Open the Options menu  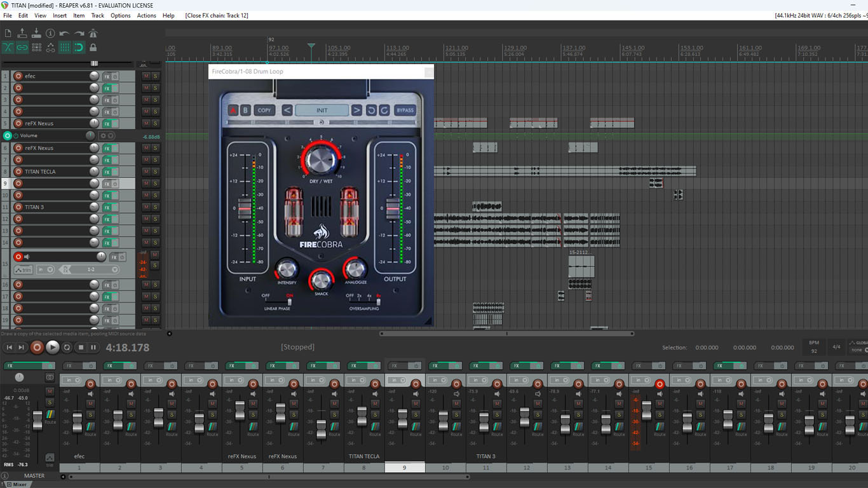(x=121, y=15)
